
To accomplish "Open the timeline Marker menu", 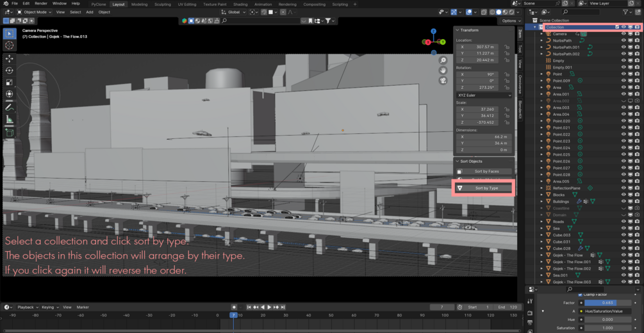I will click(x=83, y=307).
